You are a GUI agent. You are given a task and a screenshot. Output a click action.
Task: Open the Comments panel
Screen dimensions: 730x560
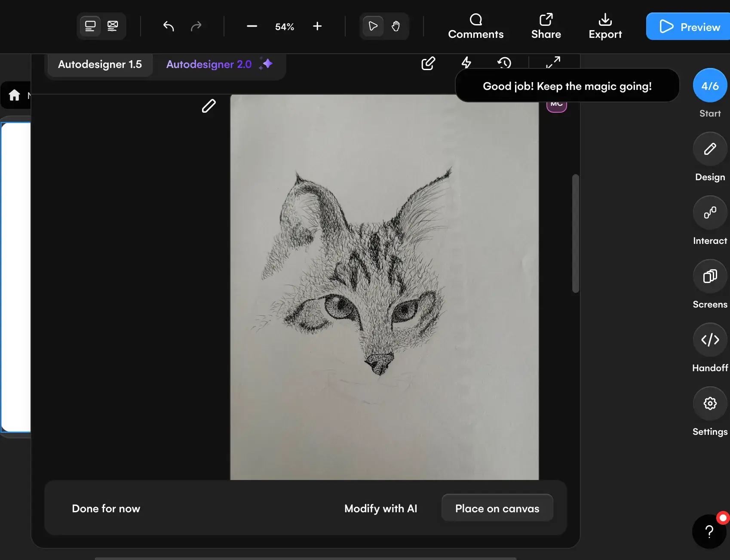click(475, 27)
